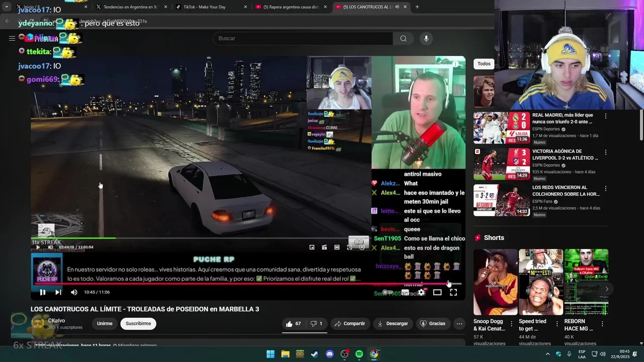Open VICTORIA AGÓNICA DE LIVERPOOL video thumbnail
The width and height of the screenshot is (644, 362).
click(501, 164)
